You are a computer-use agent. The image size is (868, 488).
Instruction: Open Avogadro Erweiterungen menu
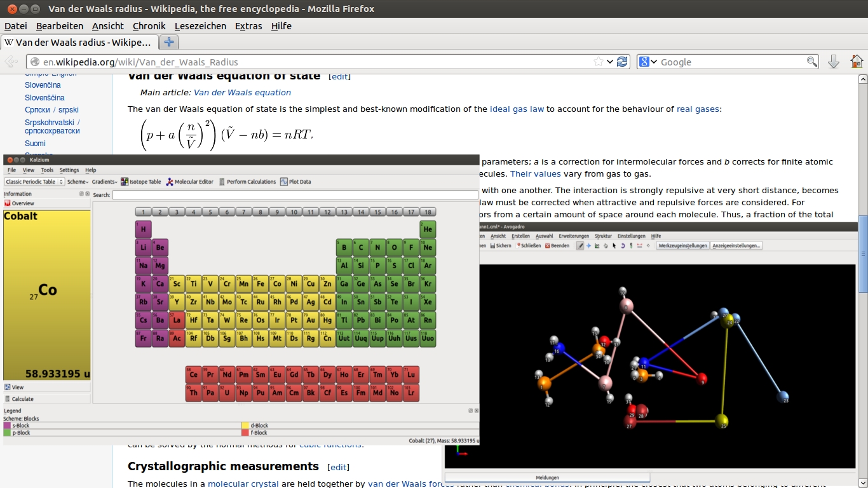[574, 236]
